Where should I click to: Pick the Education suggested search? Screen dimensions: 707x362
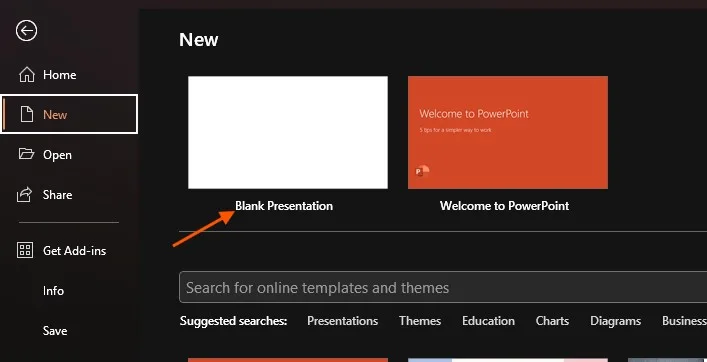click(x=488, y=321)
